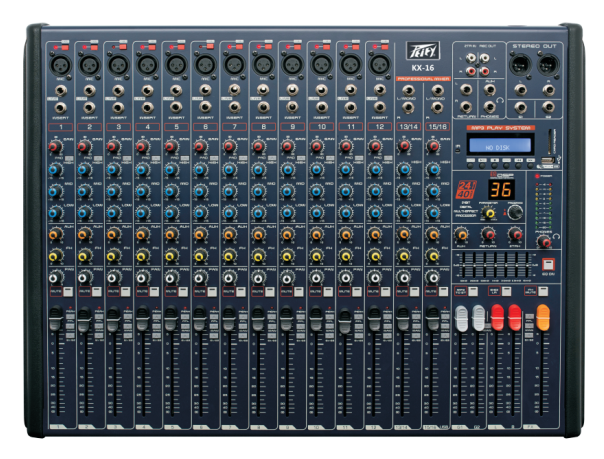Move the channel 1 fader
Viewport: 604px width, 459px height.
[55, 318]
